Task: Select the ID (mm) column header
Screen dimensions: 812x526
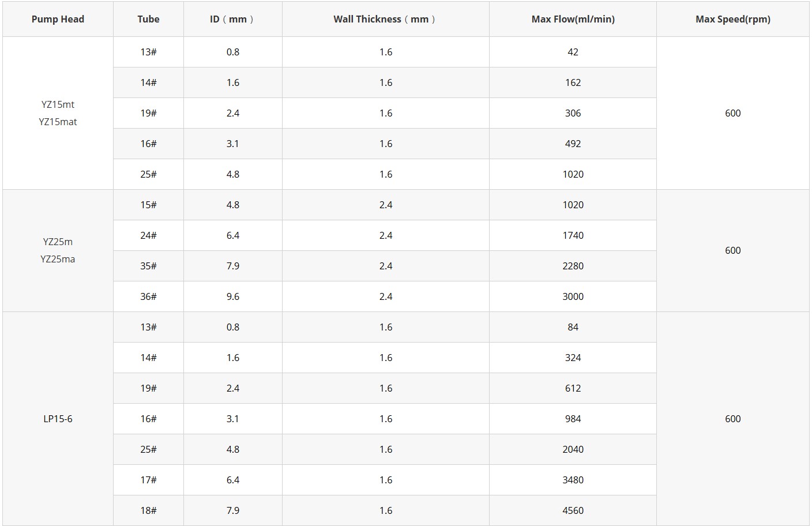Action: tap(232, 19)
